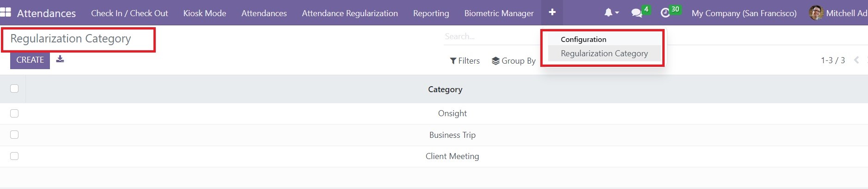Open the Kiosk Mode menu
Viewport: 868px width, 189px height.
(x=204, y=13)
